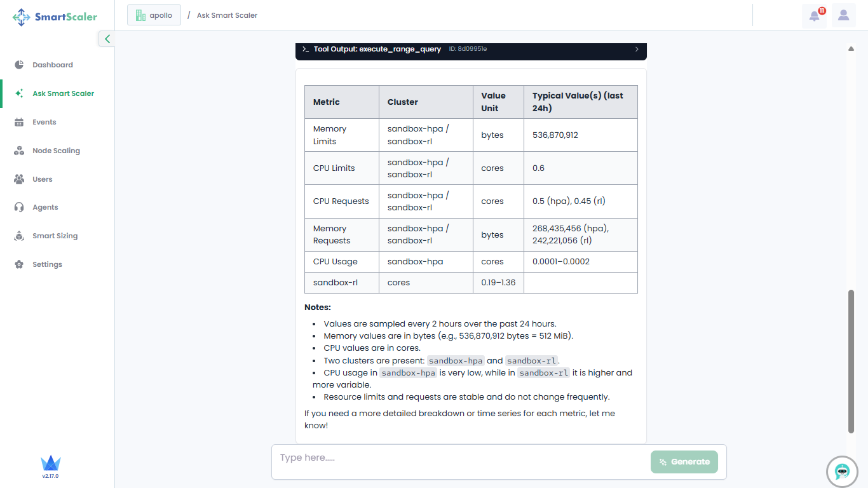Click the Events calendar icon
Screen dimensions: 868x488
[19, 122]
